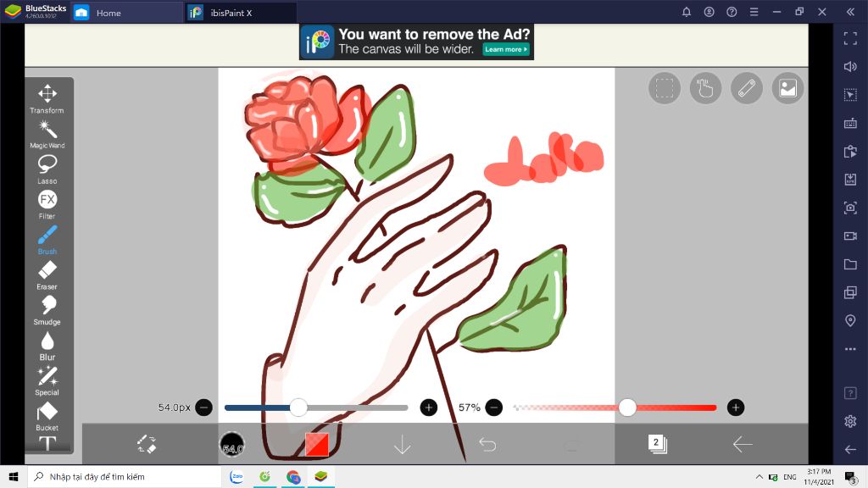The height and width of the screenshot is (488, 868).
Task: Open the ruler tool
Action: (746, 88)
